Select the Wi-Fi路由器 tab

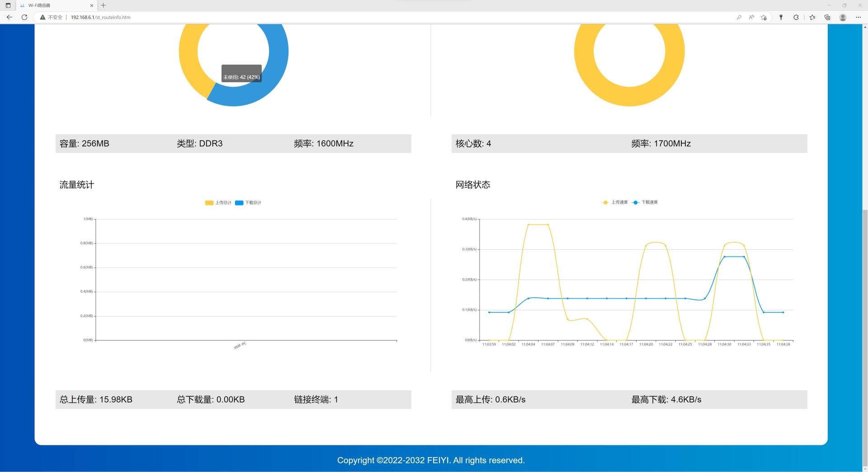(54, 5)
